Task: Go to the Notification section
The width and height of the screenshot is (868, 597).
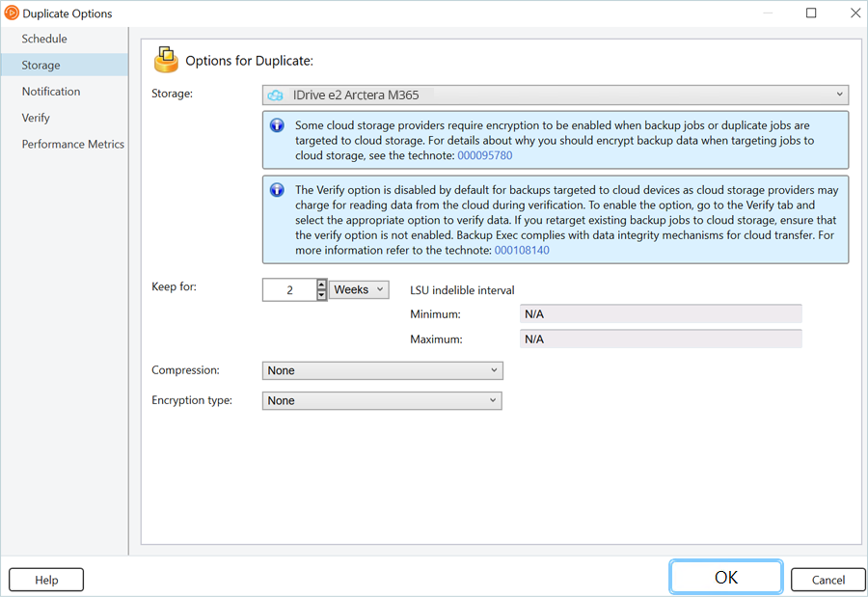Action: [x=51, y=92]
